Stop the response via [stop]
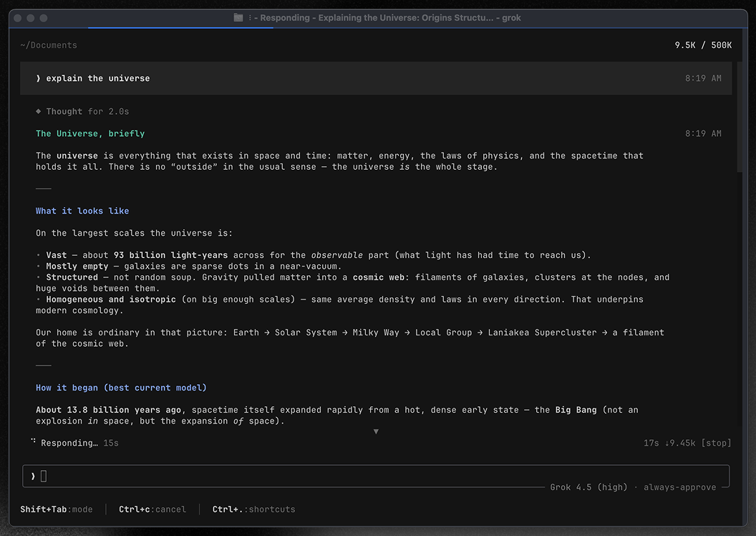 [x=716, y=443]
